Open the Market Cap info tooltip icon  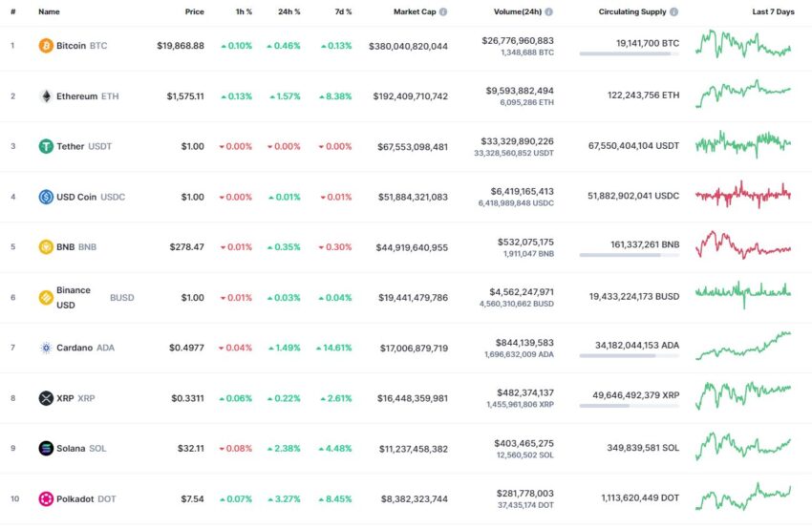(x=443, y=11)
